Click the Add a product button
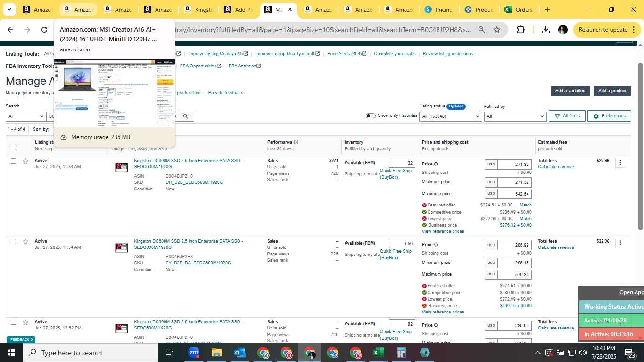644x362 pixels. [x=612, y=91]
